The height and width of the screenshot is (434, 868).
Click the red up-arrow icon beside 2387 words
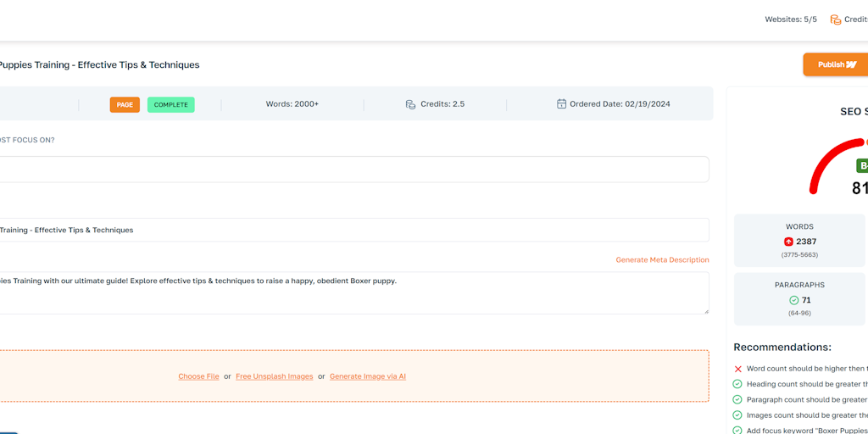(788, 242)
